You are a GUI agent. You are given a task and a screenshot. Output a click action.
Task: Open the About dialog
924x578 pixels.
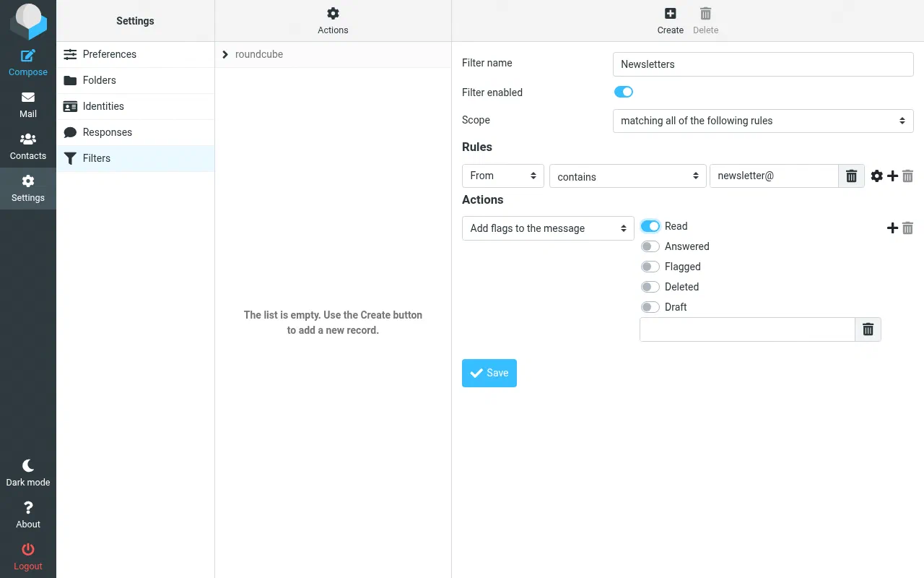(x=28, y=515)
